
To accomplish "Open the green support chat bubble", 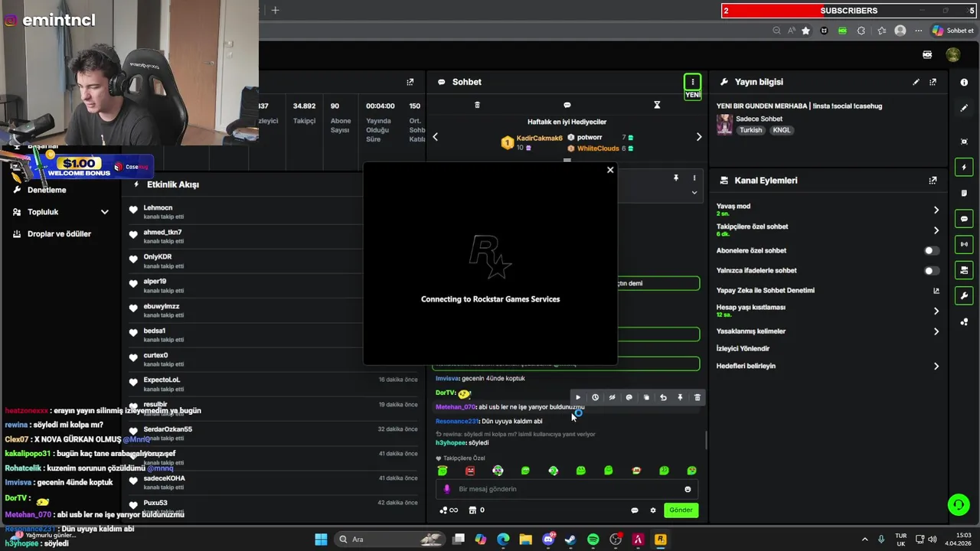I will pyautogui.click(x=958, y=504).
